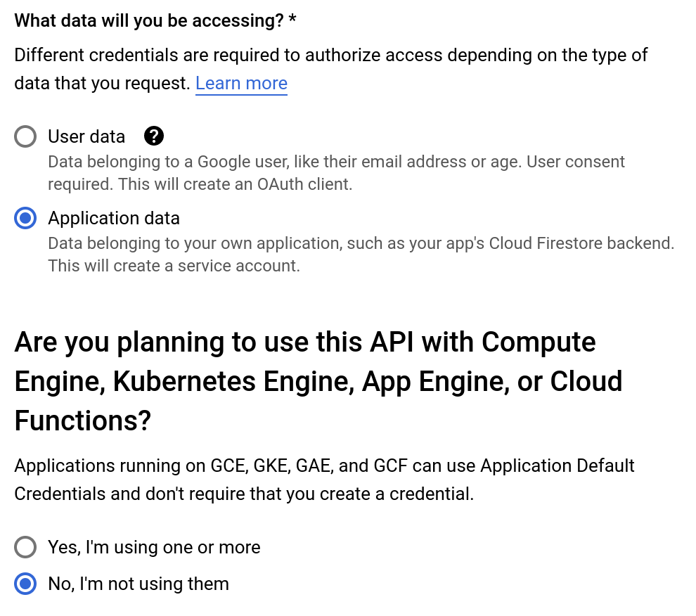
Task: Deselect GCE usage by choosing No
Action: 25,584
